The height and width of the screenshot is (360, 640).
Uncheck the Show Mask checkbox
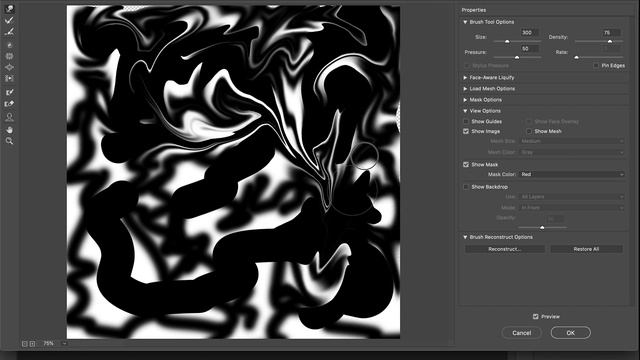coord(466,164)
